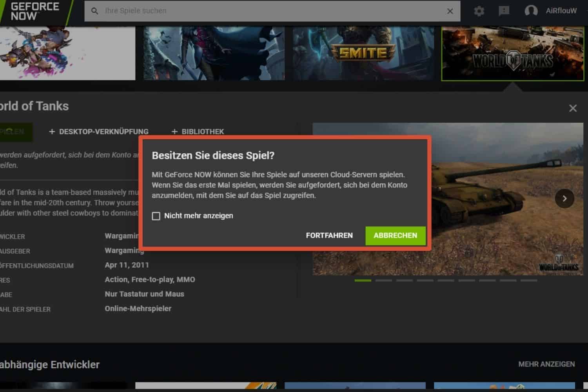Click the AiRflouW account name
The height and width of the screenshot is (392, 588).
click(x=561, y=11)
